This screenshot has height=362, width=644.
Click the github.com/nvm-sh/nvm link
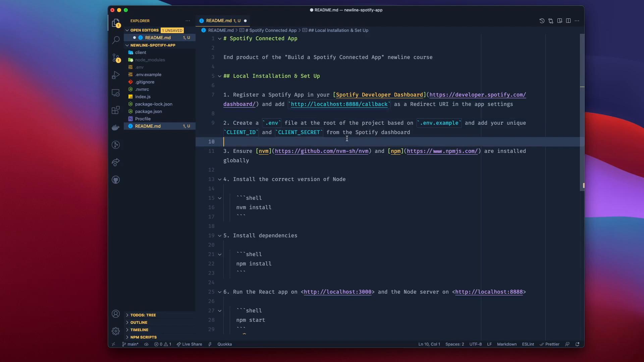321,151
